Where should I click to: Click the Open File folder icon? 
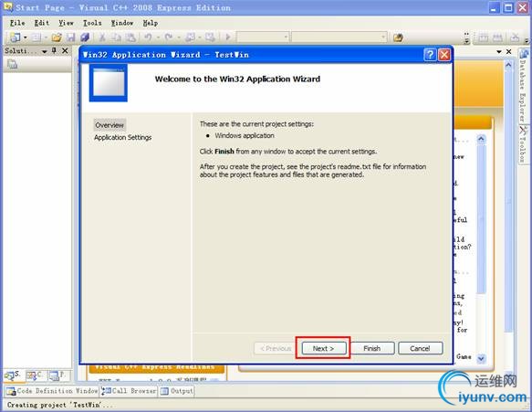click(x=57, y=37)
